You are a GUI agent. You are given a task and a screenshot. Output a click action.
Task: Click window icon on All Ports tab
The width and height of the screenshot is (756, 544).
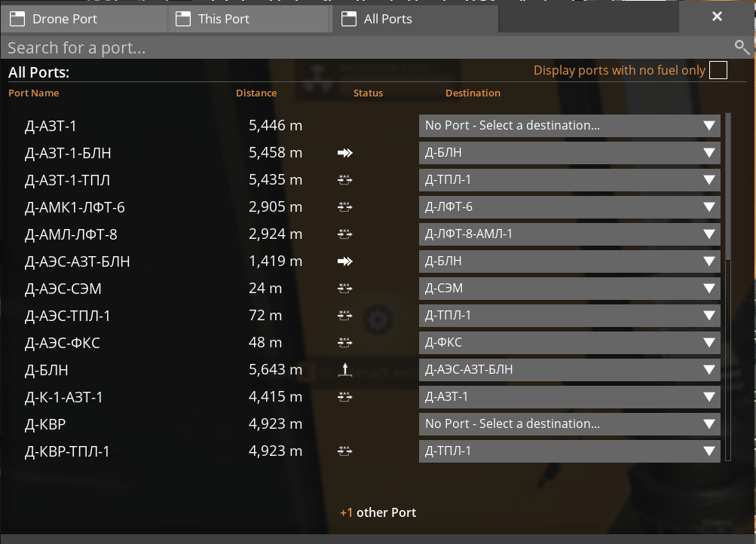coord(348,19)
